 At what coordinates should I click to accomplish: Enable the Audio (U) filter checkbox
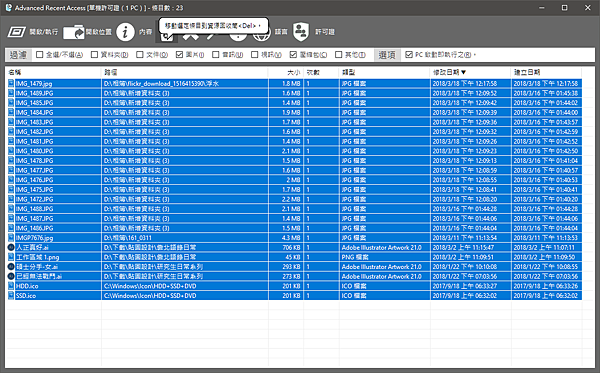tap(215, 55)
